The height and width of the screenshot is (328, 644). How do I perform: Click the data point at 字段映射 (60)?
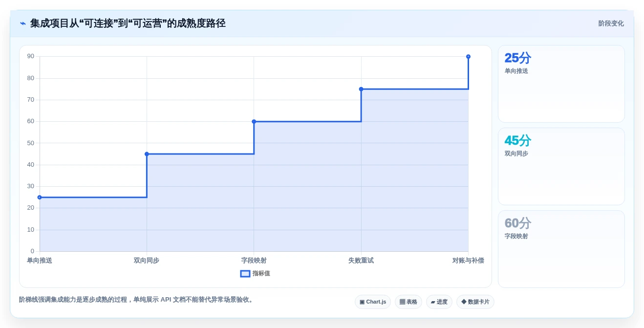point(254,121)
